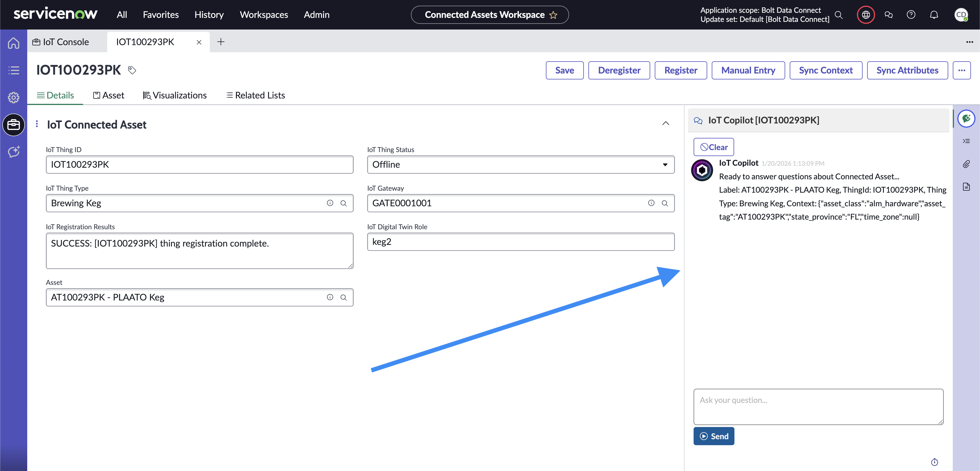Switch to the Visualizations tab
Viewport: 980px width, 471px height.
pos(175,95)
